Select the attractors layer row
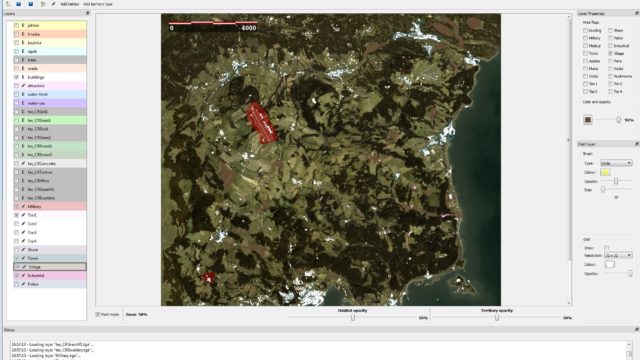 (x=50, y=86)
